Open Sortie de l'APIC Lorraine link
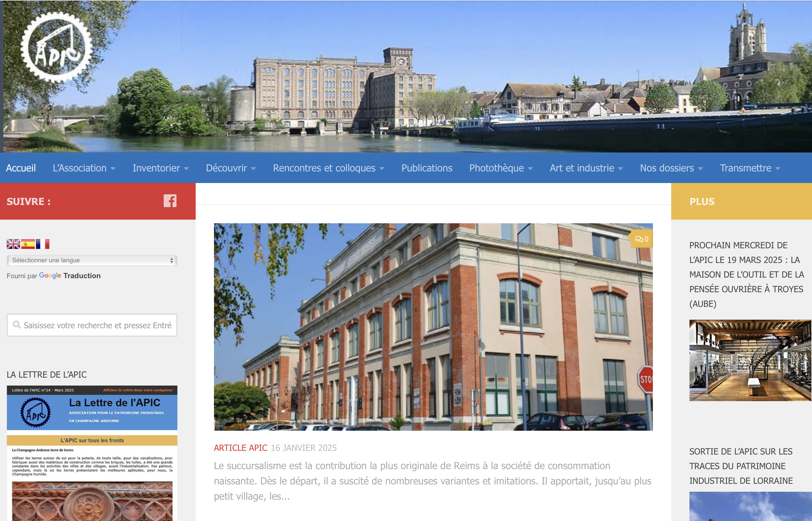This screenshot has width=812, height=521. point(741,466)
